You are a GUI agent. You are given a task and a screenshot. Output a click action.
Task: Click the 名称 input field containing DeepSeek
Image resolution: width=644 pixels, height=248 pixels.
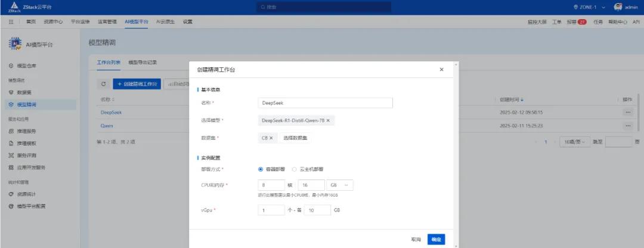pyautogui.click(x=326, y=103)
